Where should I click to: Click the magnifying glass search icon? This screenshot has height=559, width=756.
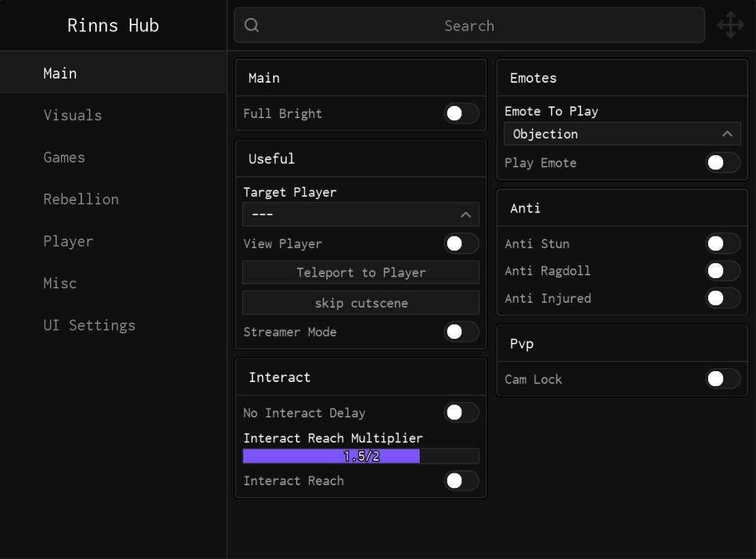[x=252, y=25]
